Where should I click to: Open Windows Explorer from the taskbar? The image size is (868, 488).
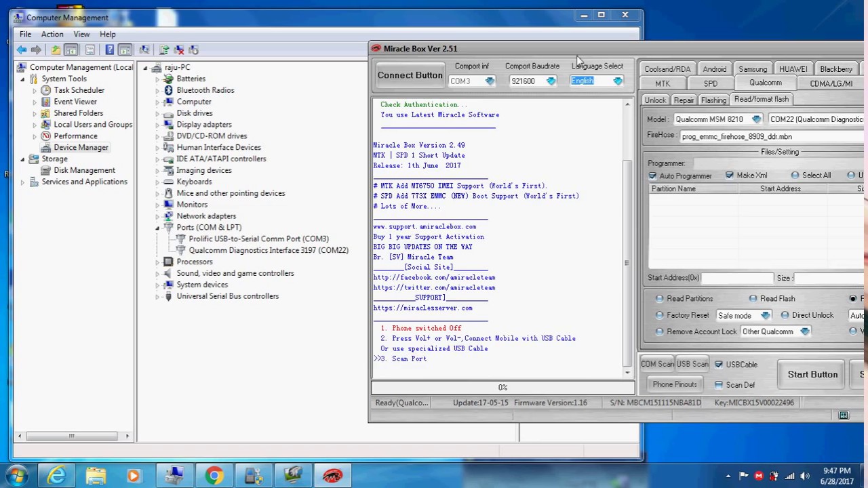point(96,476)
